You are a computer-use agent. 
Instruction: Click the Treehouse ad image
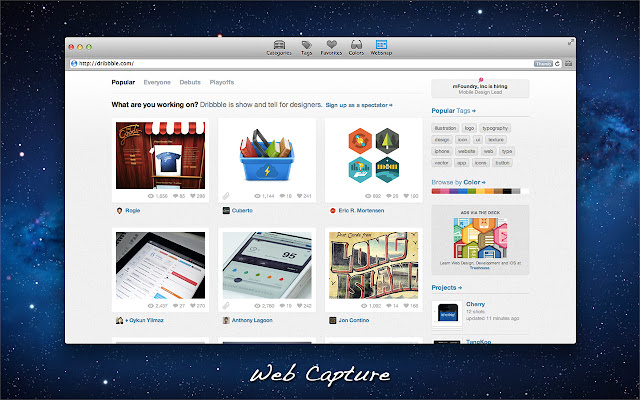tap(480, 238)
